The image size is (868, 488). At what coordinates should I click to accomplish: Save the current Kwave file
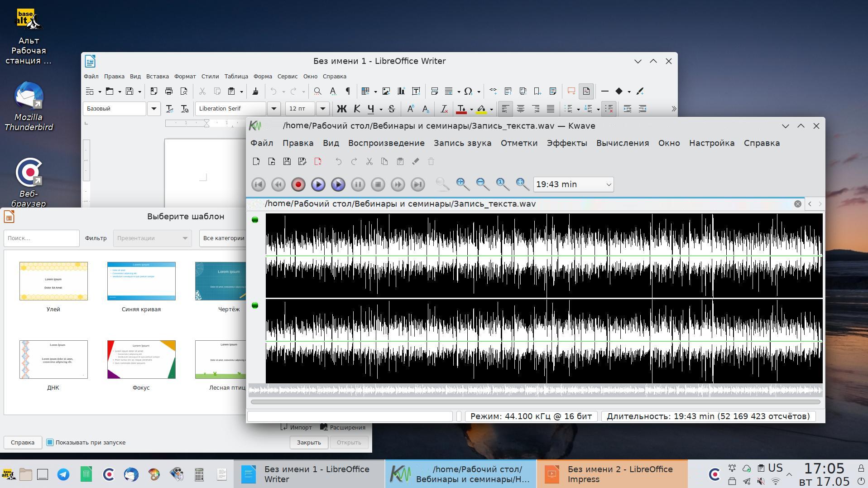point(287,161)
